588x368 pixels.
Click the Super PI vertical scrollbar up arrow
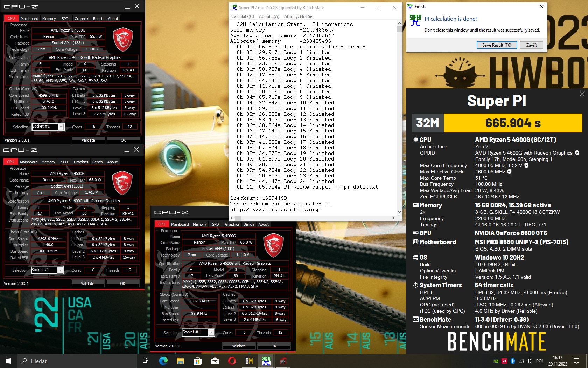pyautogui.click(x=399, y=23)
